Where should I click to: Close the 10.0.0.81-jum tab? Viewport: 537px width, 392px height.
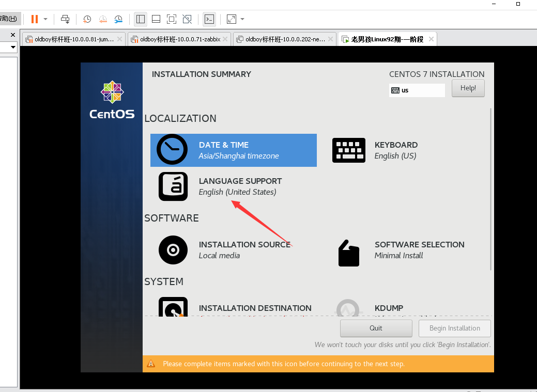click(x=119, y=39)
